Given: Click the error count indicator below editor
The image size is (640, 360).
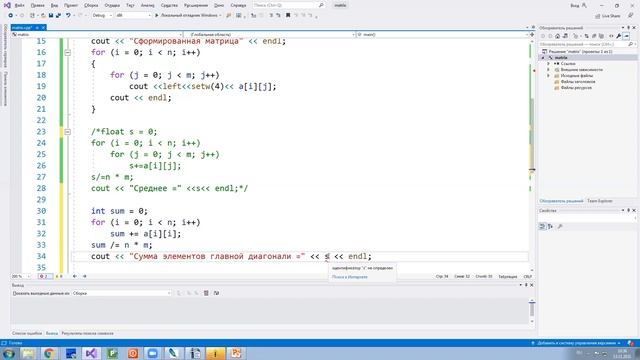Looking at the screenshot, I should (x=45, y=276).
